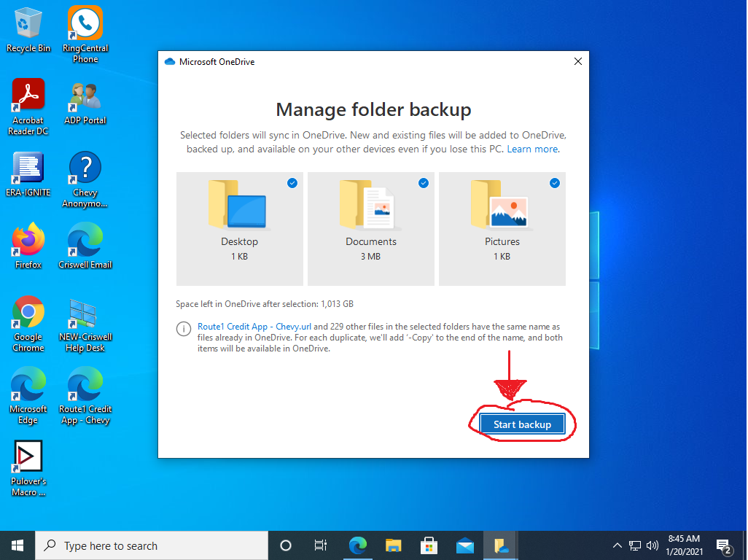748x560 pixels.
Task: Launch Microsoft Edge desktop shortcut
Action: [28, 396]
